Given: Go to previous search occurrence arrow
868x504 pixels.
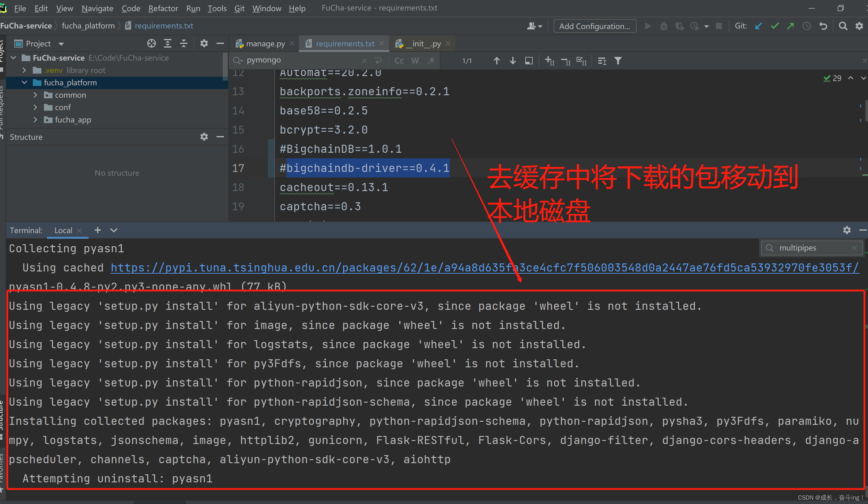Looking at the screenshot, I should point(496,61).
